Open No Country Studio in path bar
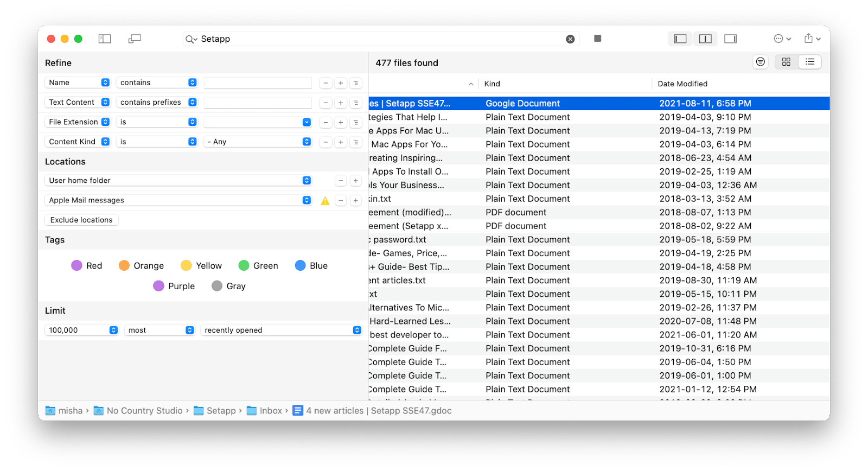The width and height of the screenshot is (868, 471). click(138, 411)
